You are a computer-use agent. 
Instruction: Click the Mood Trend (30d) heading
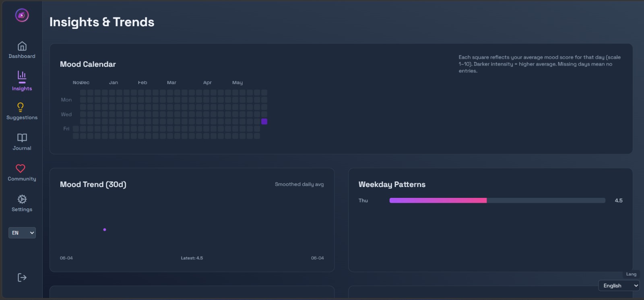(93, 185)
